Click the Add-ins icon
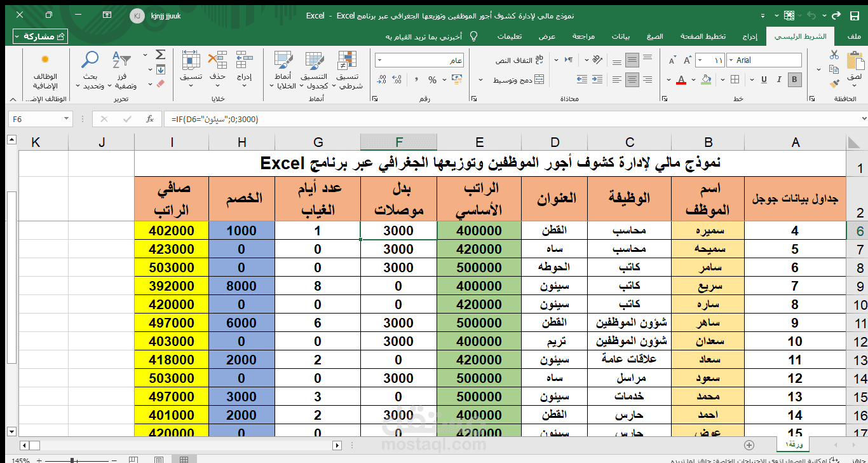Image resolution: width=868 pixels, height=463 pixels. tap(44, 59)
